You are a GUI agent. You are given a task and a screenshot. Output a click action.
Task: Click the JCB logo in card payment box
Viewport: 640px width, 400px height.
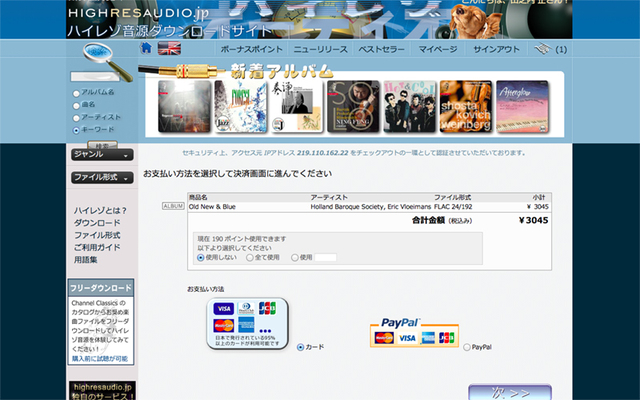(267, 308)
